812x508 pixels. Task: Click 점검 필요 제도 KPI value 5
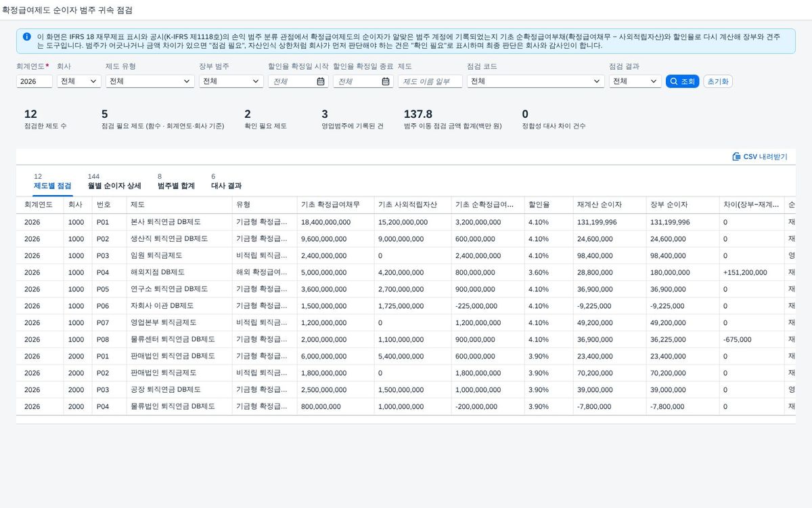coord(105,114)
